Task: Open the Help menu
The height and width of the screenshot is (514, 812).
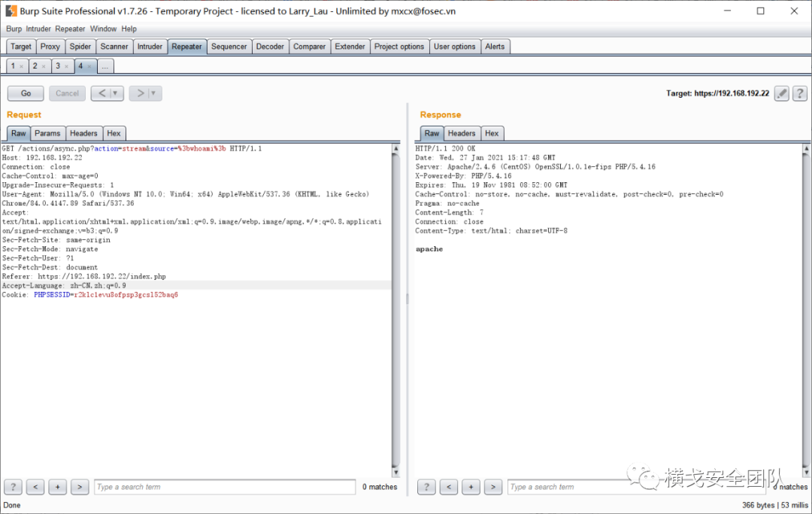Action: click(x=129, y=29)
